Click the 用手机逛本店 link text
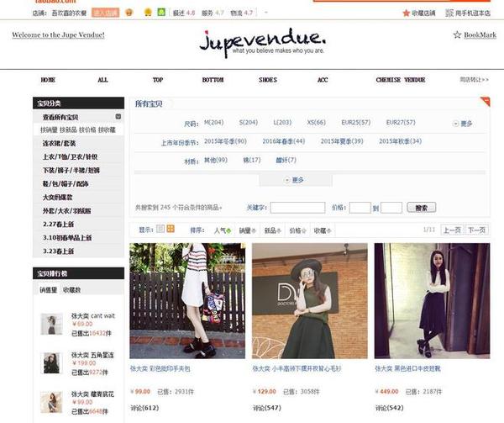Image resolution: width=504 pixels, height=423 pixels. 472,13
